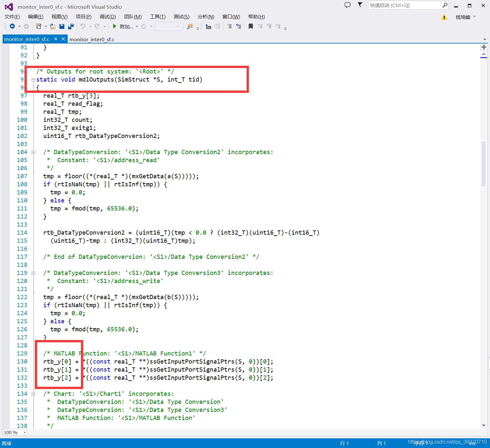Open the tab list dropdown arrow
490x448 pixels.
(x=485, y=39)
